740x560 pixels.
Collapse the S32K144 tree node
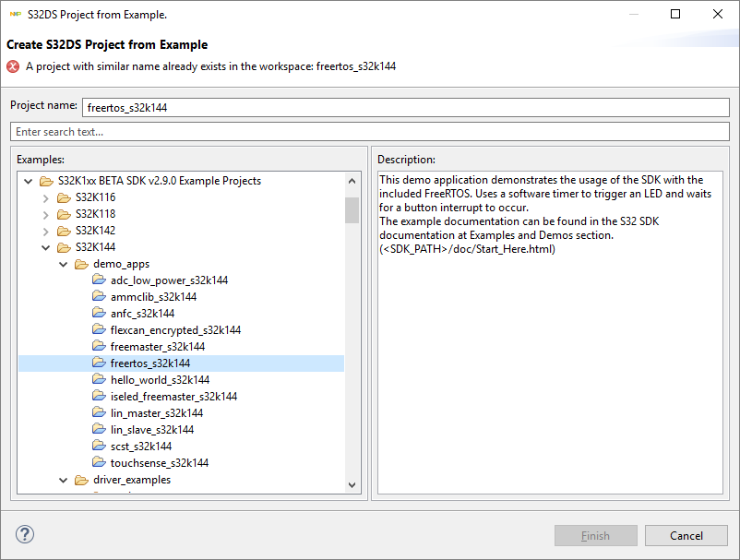pyautogui.click(x=46, y=247)
